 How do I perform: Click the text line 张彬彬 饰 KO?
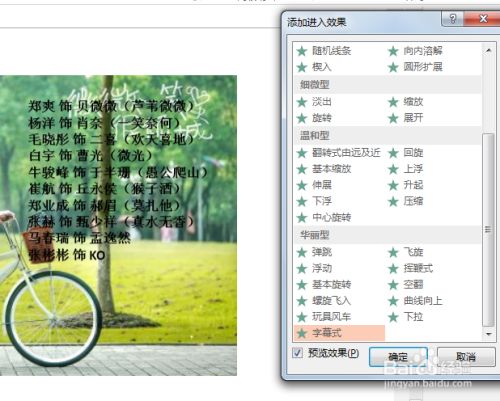[x=67, y=255]
